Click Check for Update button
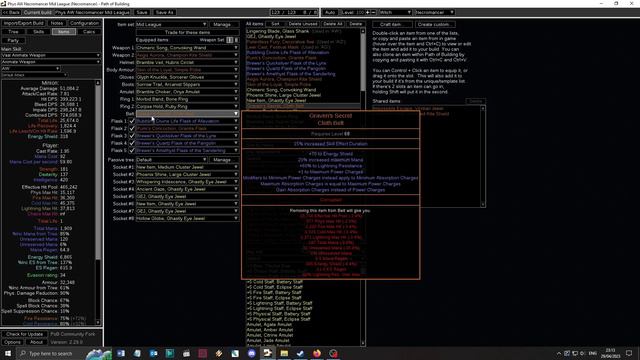 click(x=24, y=334)
